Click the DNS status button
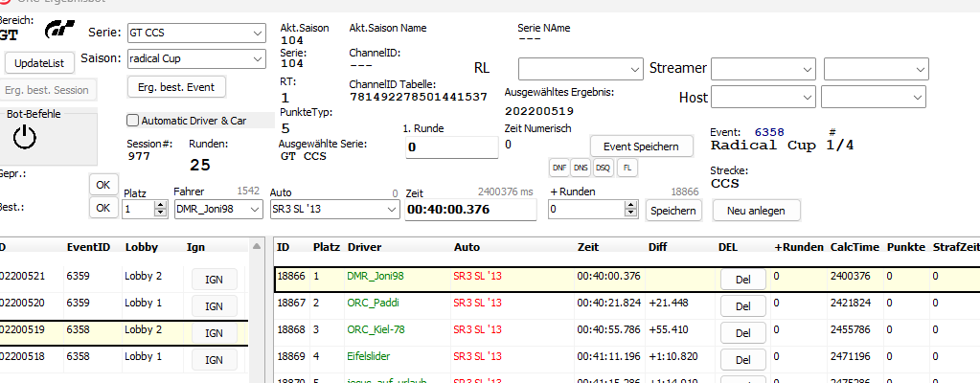This screenshot has height=383, width=980. (581, 167)
